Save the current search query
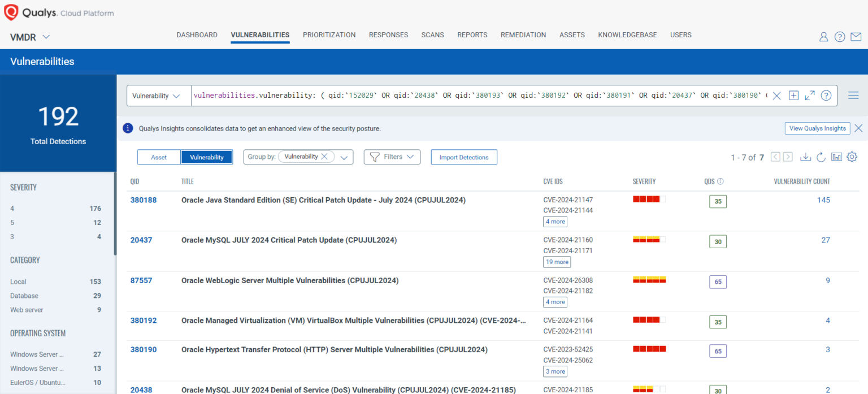The width and height of the screenshot is (868, 394). click(793, 96)
